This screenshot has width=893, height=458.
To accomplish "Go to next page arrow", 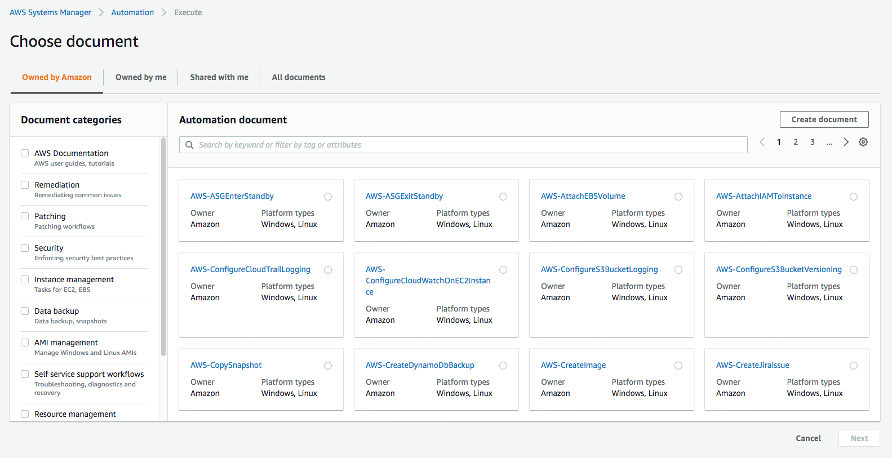I will pyautogui.click(x=846, y=142).
